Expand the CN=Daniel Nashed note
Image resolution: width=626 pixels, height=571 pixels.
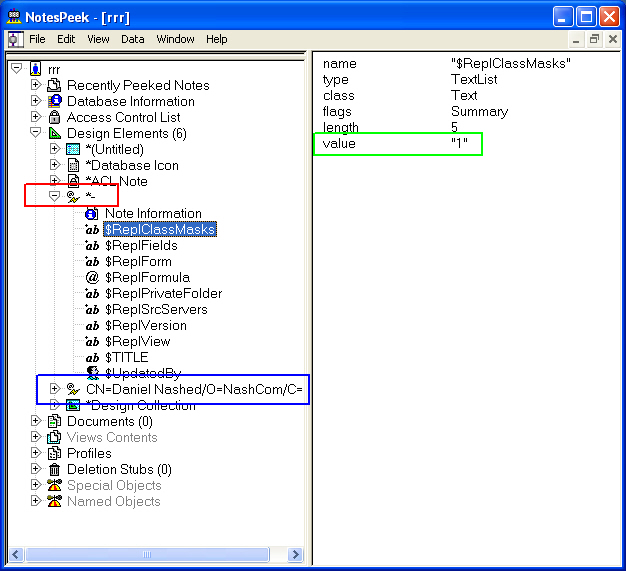[54, 388]
